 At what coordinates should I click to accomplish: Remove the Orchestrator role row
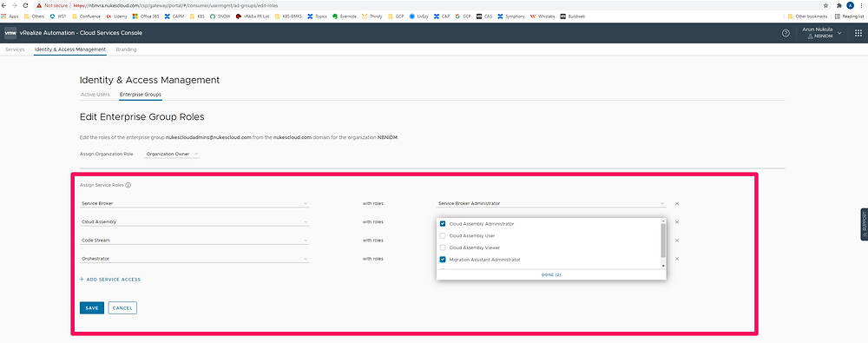tap(677, 259)
